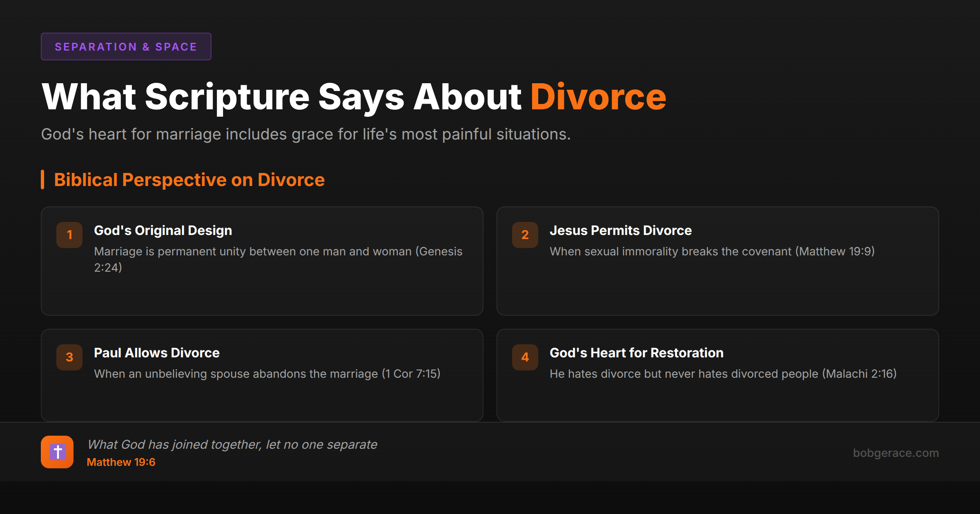Select the numbered badge 1 on God's Original Design
Screen dimensions: 980x514
[69, 235]
